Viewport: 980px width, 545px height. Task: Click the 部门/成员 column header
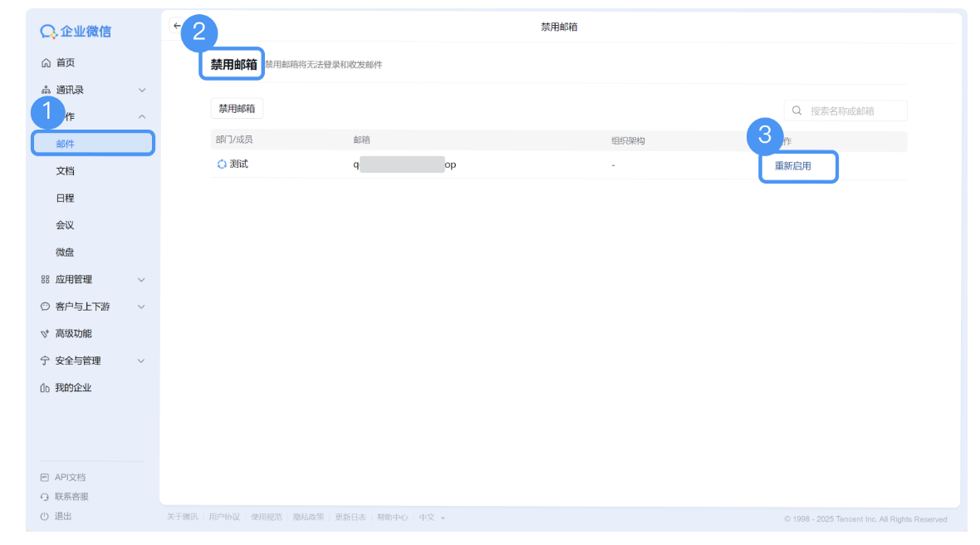point(233,140)
